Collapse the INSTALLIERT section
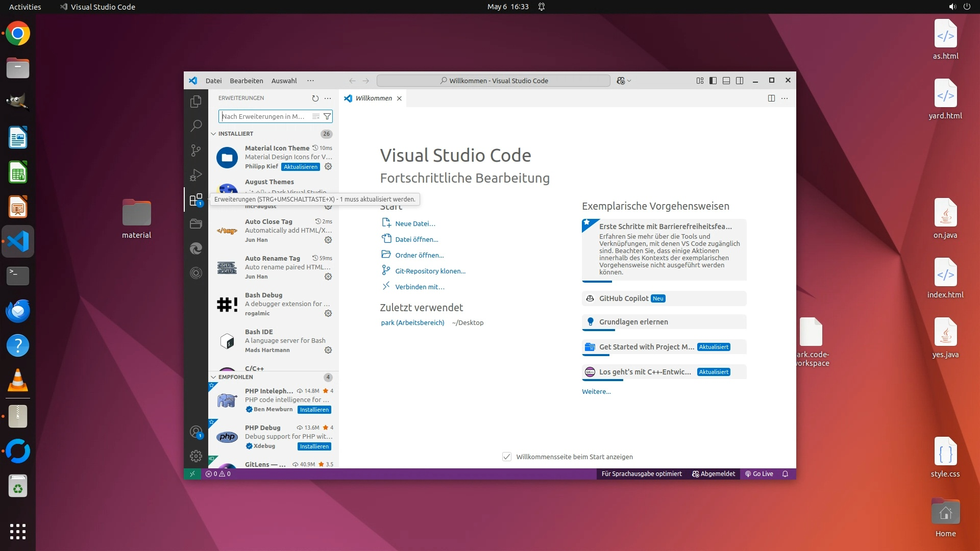Screen dimensions: 980x551 (213, 134)
